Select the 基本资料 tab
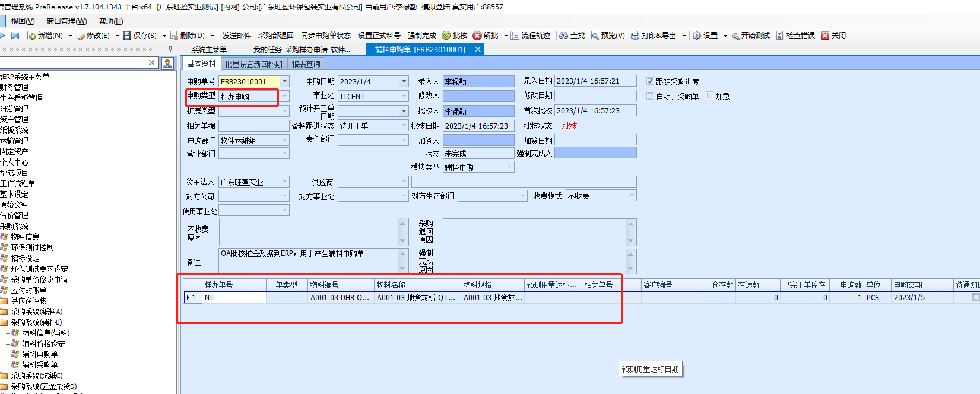 202,63
